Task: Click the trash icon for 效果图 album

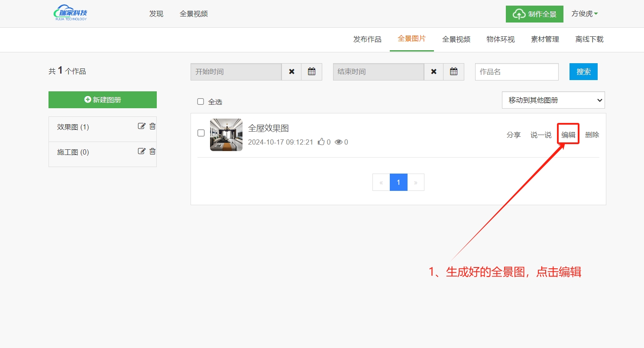Action: [152, 126]
